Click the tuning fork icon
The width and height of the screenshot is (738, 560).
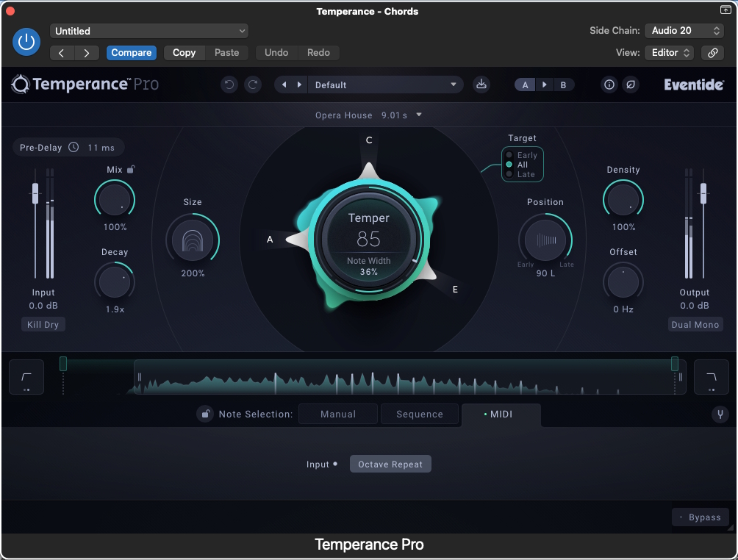tap(720, 414)
